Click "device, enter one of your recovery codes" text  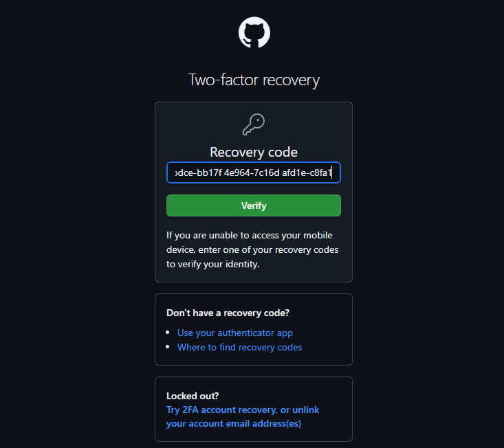252,249
